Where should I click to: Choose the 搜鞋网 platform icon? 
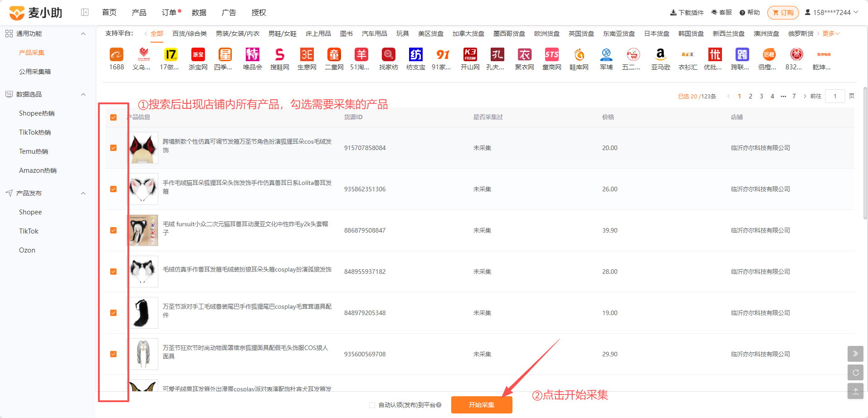tap(280, 55)
